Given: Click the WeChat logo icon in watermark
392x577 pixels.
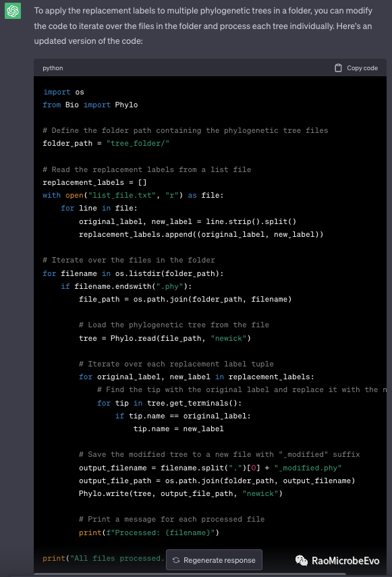Looking at the screenshot, I should pyautogui.click(x=302, y=560).
